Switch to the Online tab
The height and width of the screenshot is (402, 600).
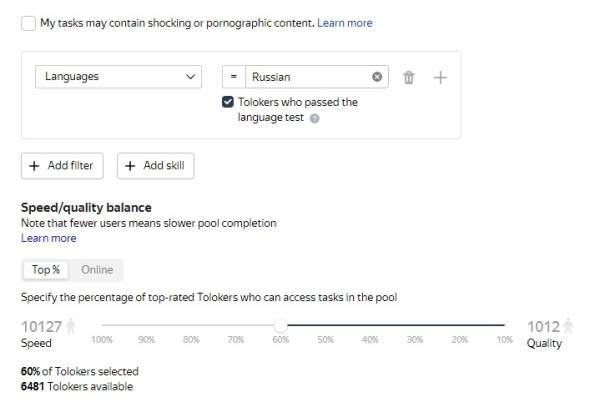click(97, 270)
